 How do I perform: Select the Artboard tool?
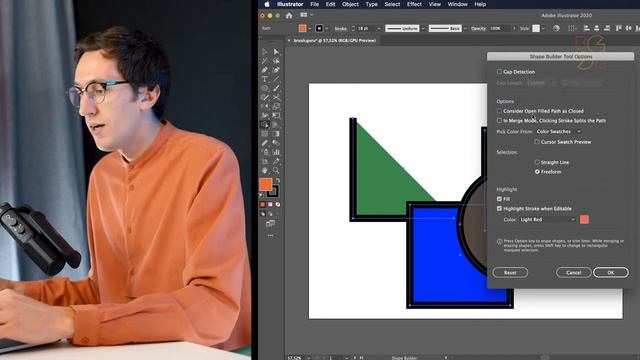point(264,161)
